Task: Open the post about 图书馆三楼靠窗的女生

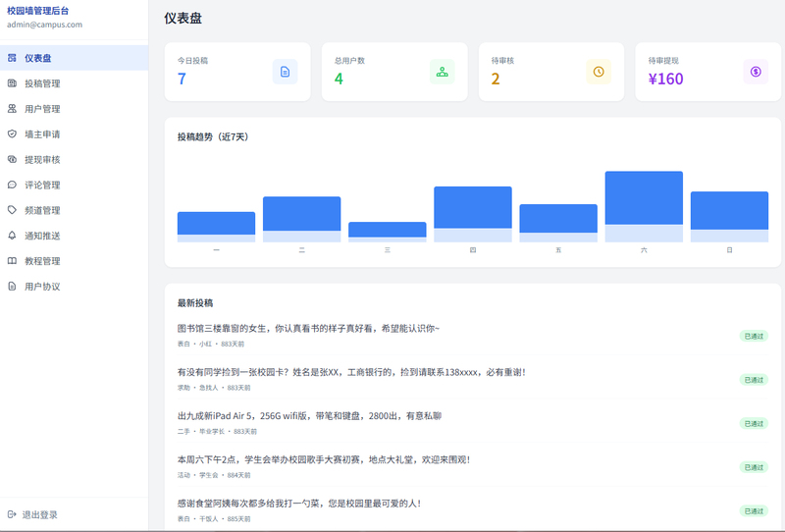Action: [308, 329]
